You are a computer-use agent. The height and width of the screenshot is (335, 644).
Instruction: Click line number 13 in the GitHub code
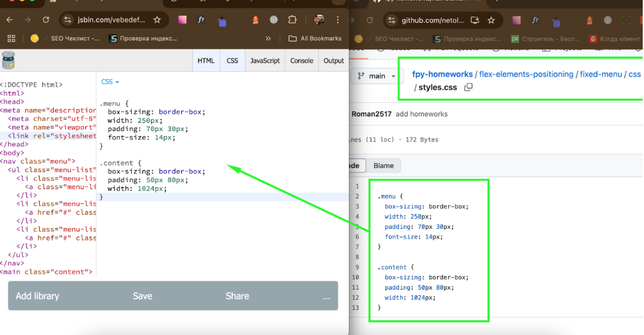pyautogui.click(x=355, y=308)
